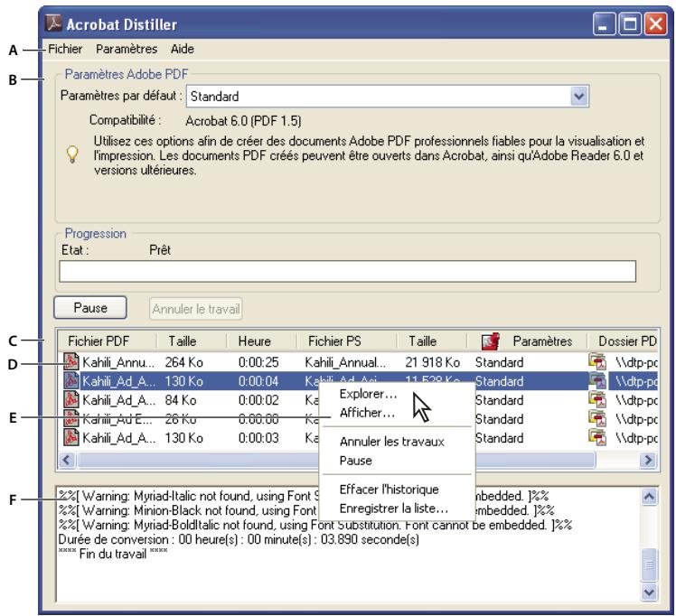Maximize the Acrobat Distiller window

630,23
